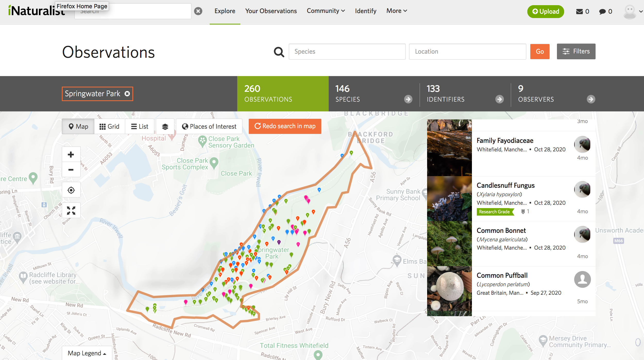Clear the header search with X icon
The height and width of the screenshot is (360, 644).
(x=198, y=11)
